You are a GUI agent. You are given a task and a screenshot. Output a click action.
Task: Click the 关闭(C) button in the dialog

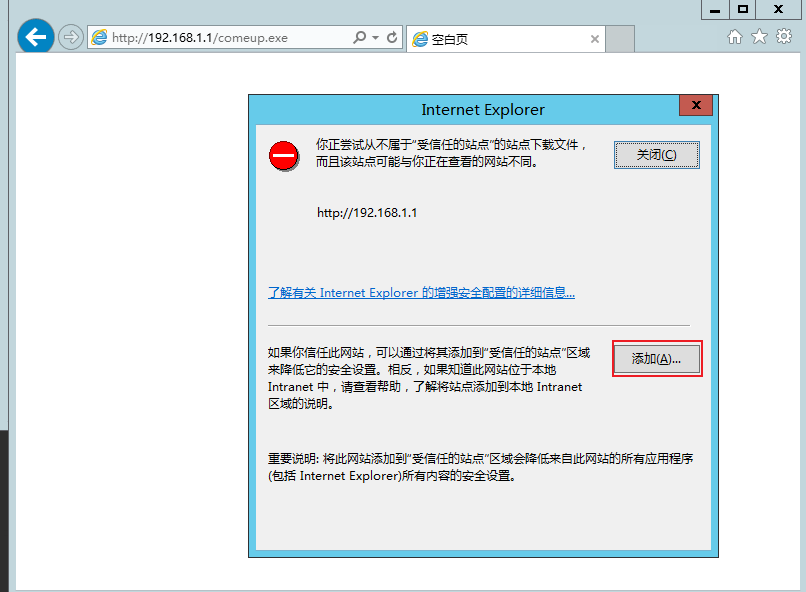(656, 155)
